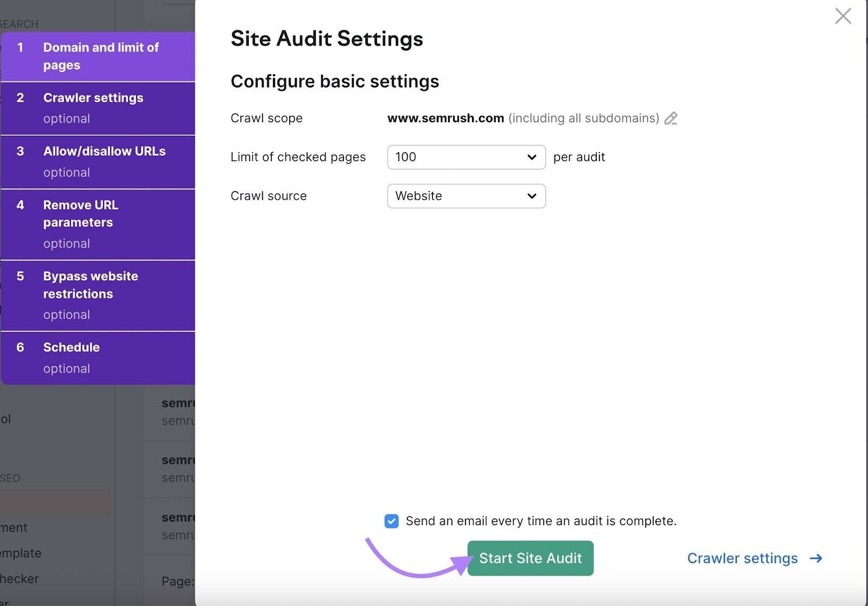868x606 pixels.
Task: Click the Crawl source label
Action: tap(269, 196)
